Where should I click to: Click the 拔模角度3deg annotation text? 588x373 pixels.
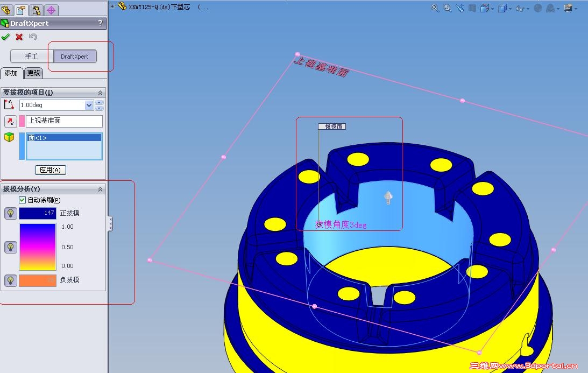(341, 224)
